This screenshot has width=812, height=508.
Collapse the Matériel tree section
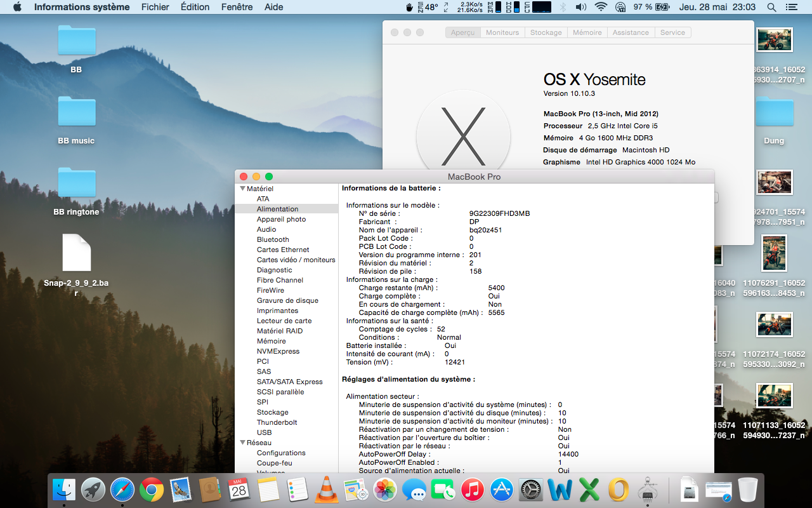[242, 189]
